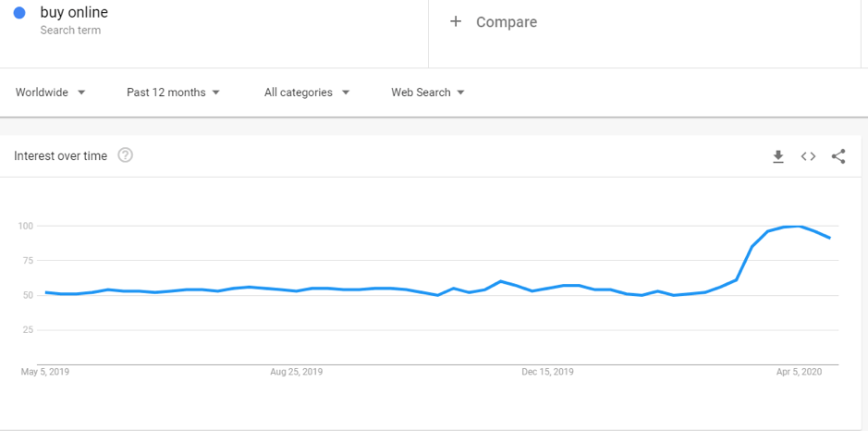Download the interest over time data

pos(778,157)
